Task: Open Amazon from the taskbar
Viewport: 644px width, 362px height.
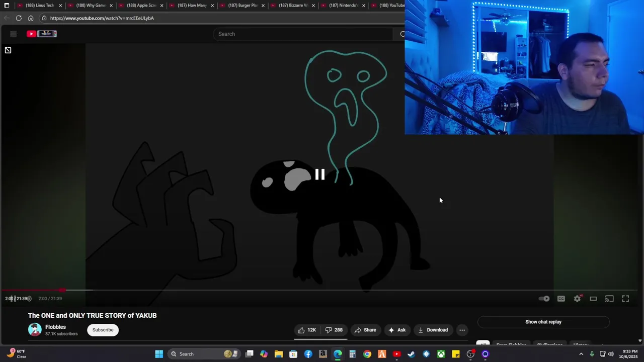Action: click(x=323, y=354)
